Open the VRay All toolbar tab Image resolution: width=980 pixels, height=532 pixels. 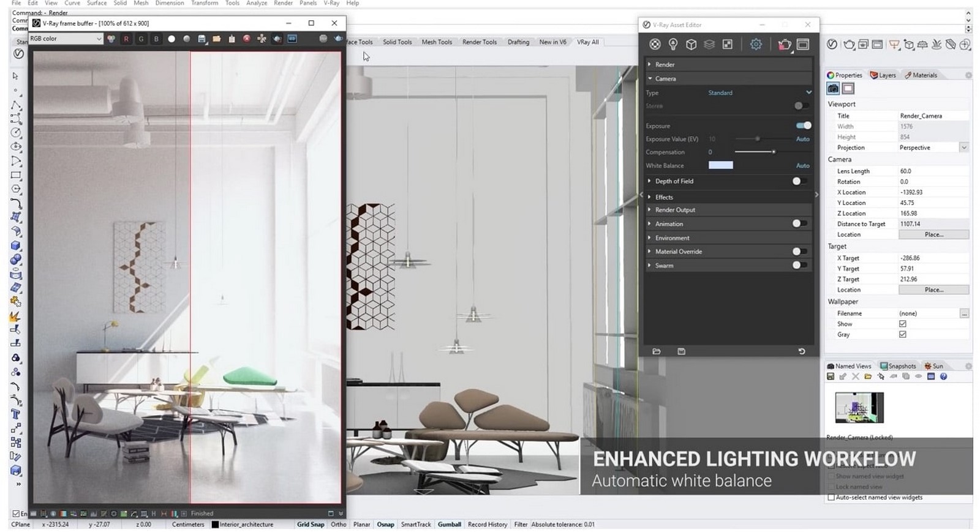(588, 42)
